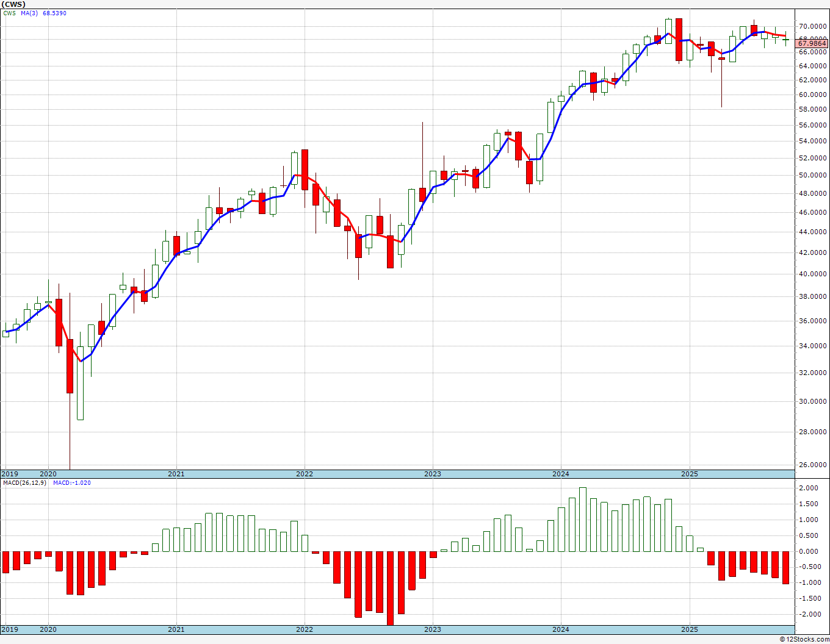Select the 30.0000 price axis label
This screenshot has height=644, width=830.
click(x=813, y=402)
